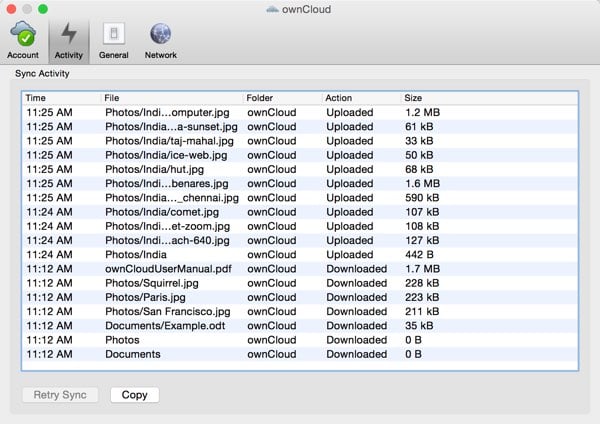Select the Photos folder row file name
600x424 pixels.
point(122,340)
